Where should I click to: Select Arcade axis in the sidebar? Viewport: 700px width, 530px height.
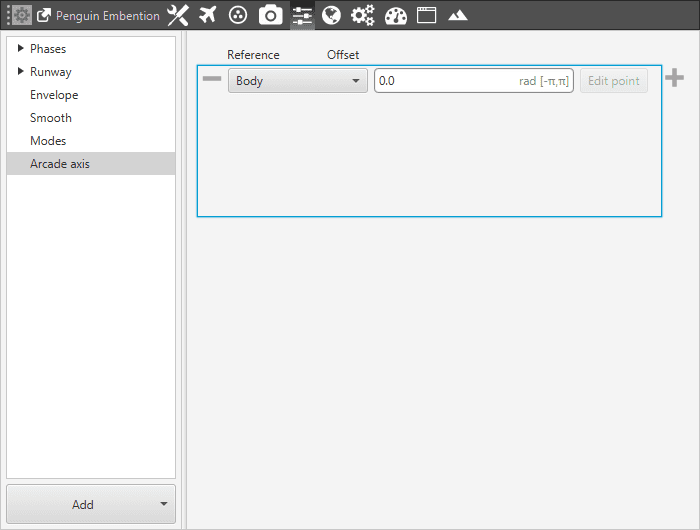pos(91,163)
